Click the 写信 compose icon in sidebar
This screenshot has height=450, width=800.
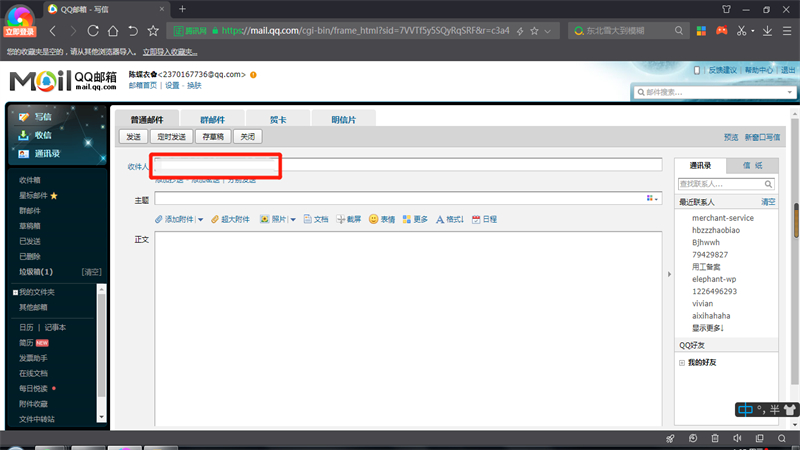pyautogui.click(x=23, y=117)
